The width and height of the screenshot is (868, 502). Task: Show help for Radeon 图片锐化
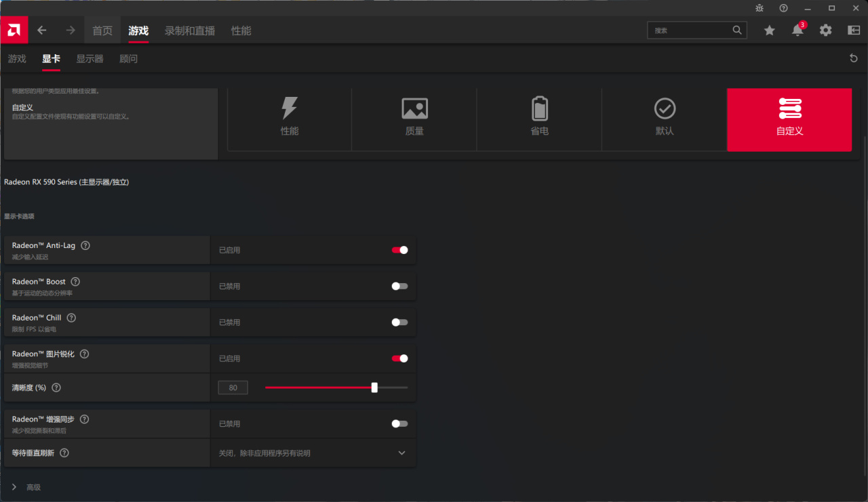85,354
